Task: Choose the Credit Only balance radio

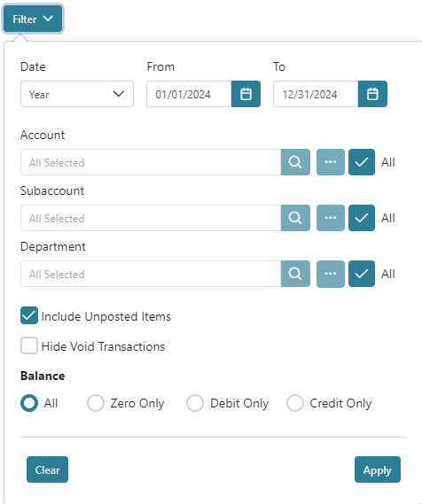Action: coord(295,403)
